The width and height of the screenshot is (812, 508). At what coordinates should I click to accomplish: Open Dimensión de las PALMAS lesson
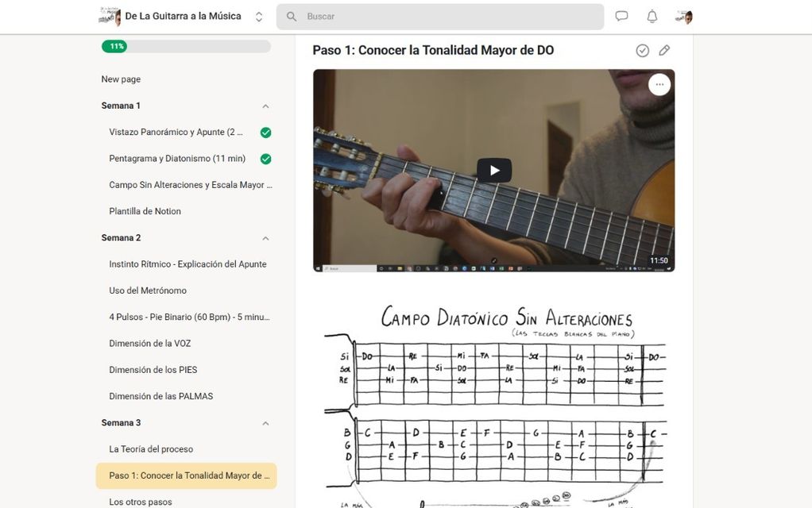coord(161,396)
